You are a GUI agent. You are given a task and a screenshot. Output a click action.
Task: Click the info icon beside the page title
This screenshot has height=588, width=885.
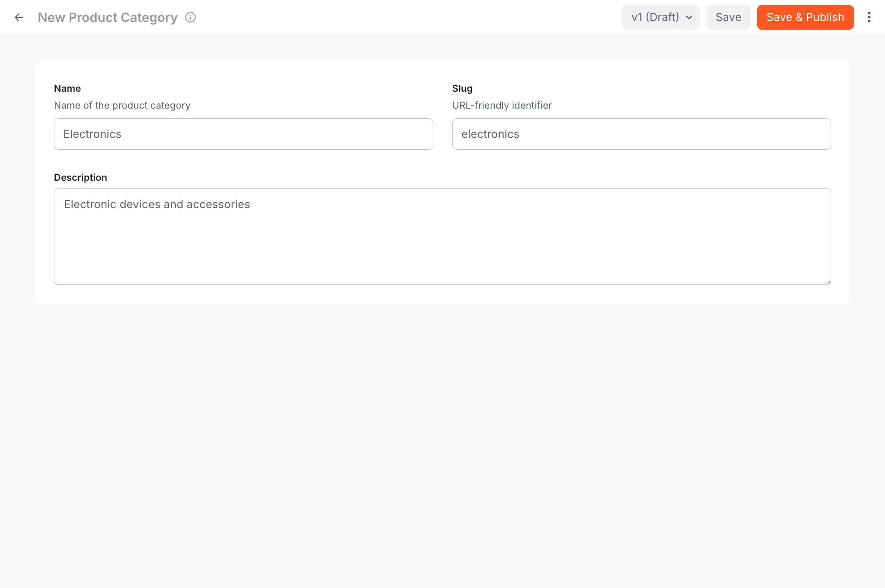[191, 17]
